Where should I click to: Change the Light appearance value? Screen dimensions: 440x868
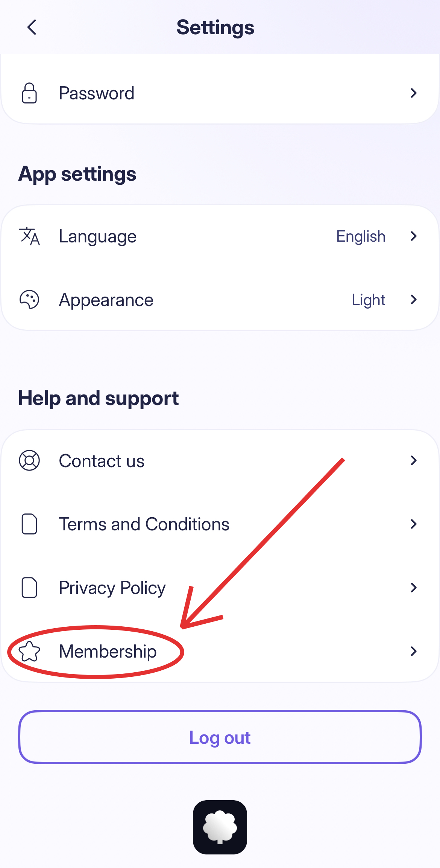coord(368,300)
